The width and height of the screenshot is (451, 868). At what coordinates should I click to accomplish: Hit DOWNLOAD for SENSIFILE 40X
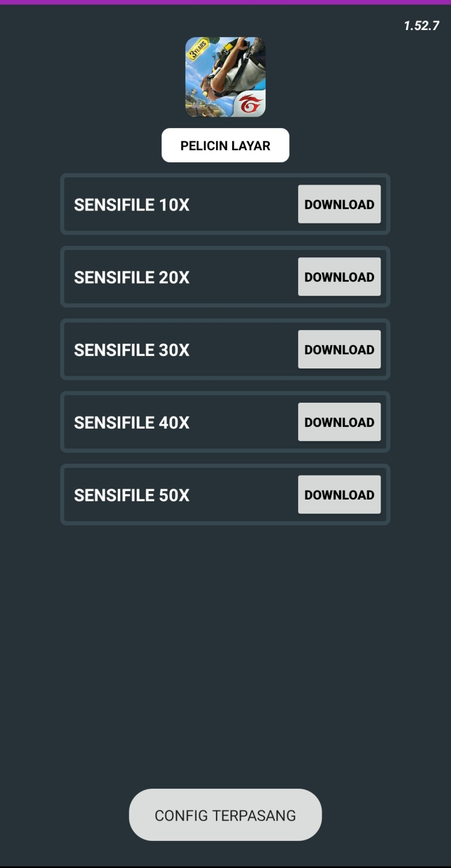click(339, 423)
